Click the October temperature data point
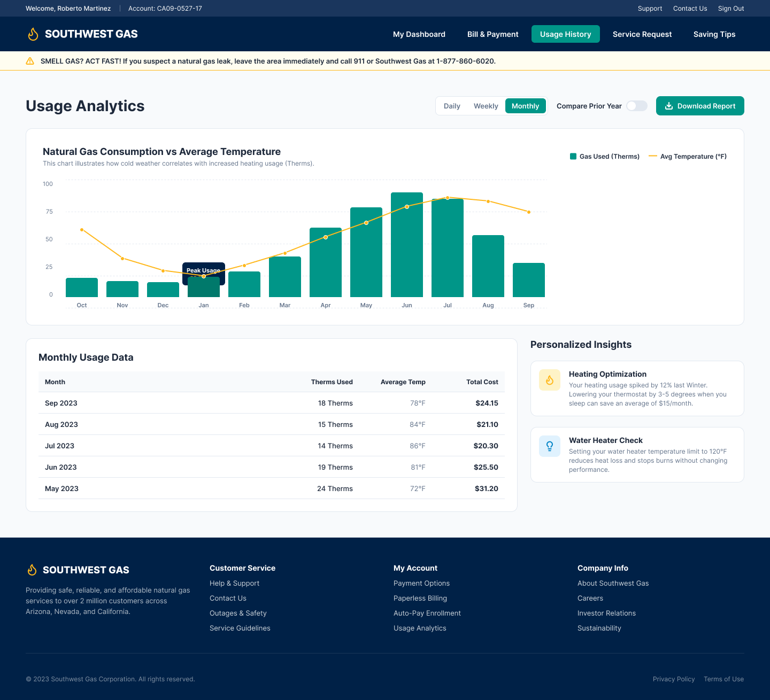This screenshot has height=700, width=770. pos(82,230)
